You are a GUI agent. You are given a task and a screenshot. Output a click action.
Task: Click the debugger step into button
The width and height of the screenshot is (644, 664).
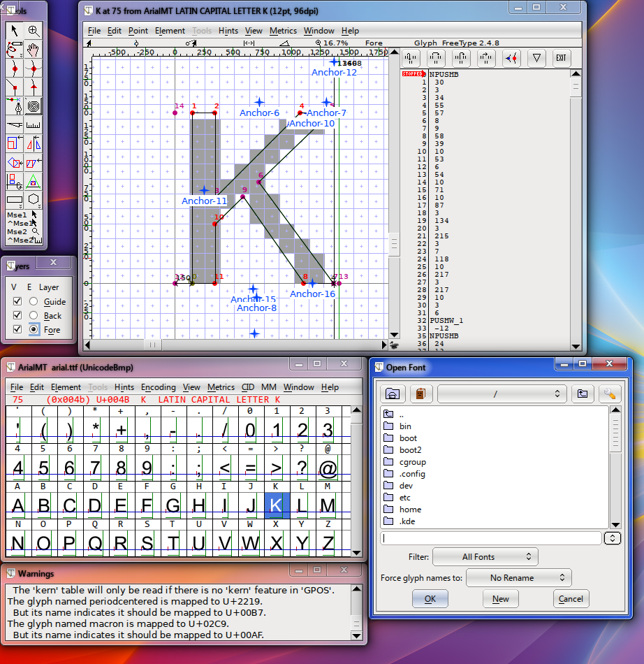411,58
